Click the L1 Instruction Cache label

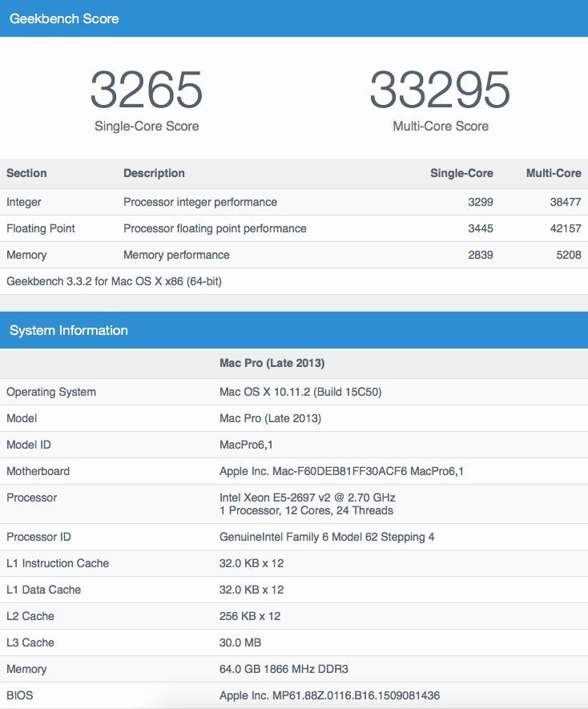click(58, 563)
